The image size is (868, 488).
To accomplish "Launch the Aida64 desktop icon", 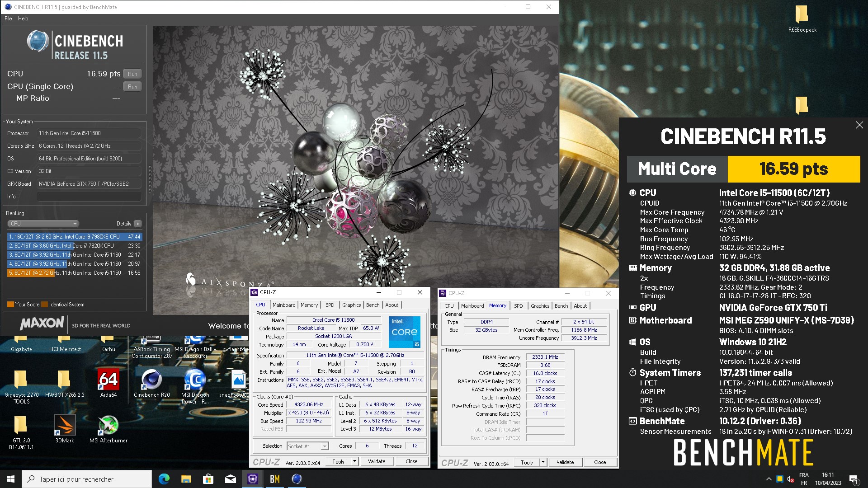I will pos(108,383).
